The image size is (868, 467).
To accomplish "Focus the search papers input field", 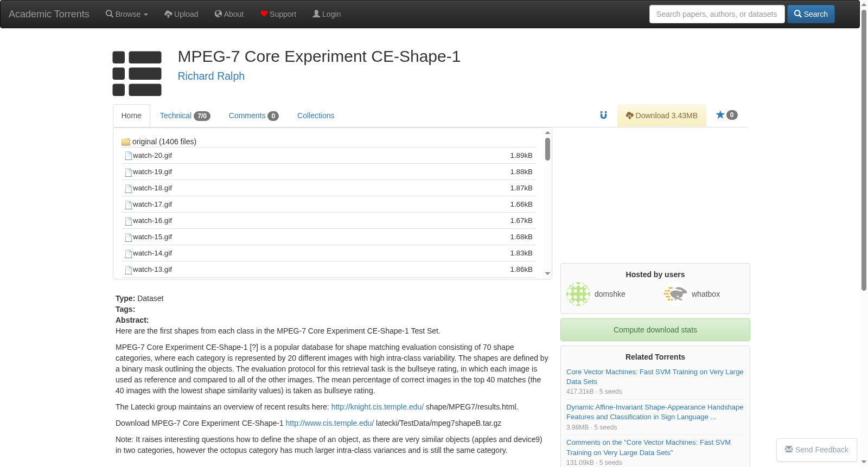I will [x=717, y=14].
